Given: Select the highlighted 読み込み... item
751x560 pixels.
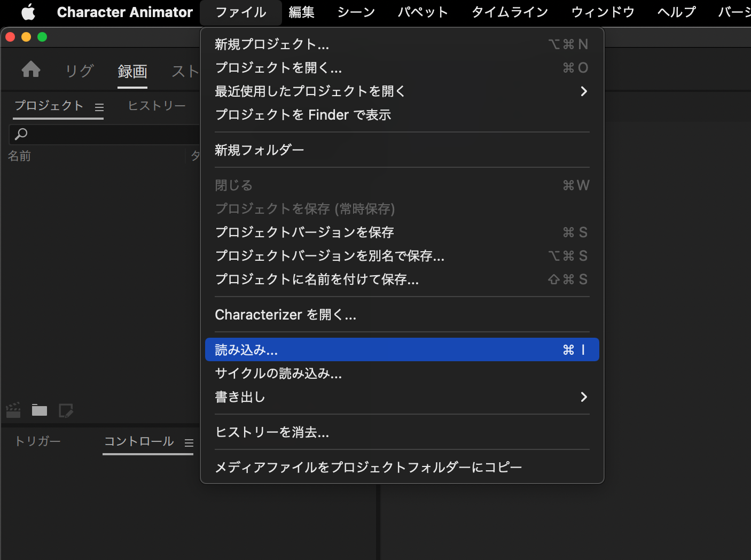Looking at the screenshot, I should [x=402, y=350].
